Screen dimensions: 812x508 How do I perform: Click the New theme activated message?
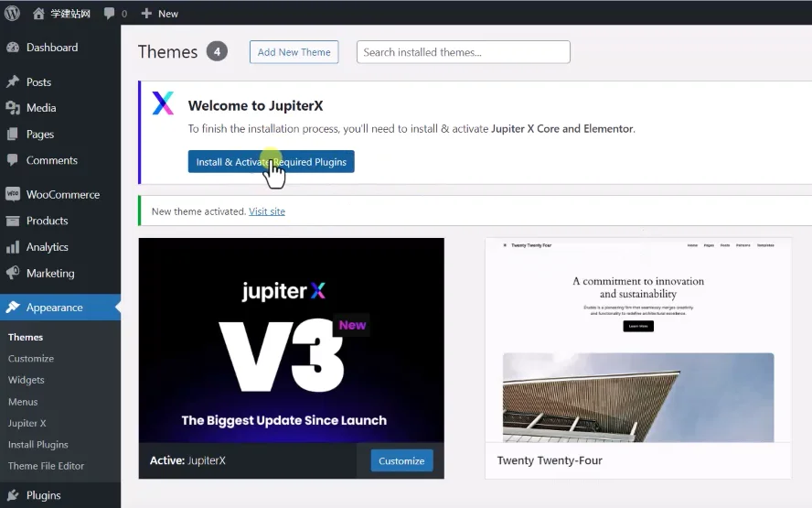click(x=198, y=211)
